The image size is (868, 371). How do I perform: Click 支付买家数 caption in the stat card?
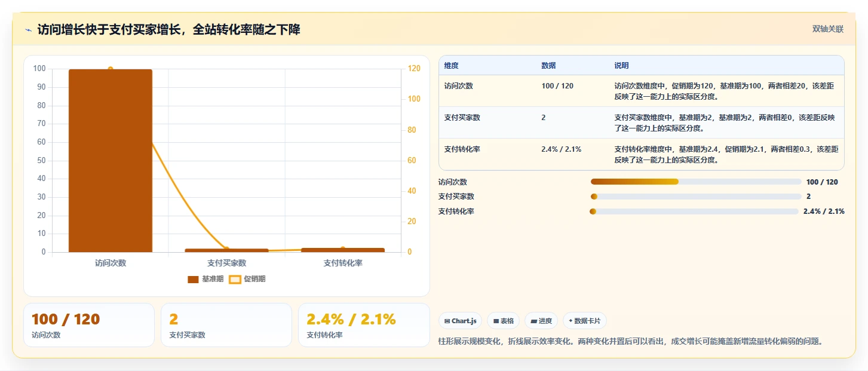pyautogui.click(x=187, y=335)
